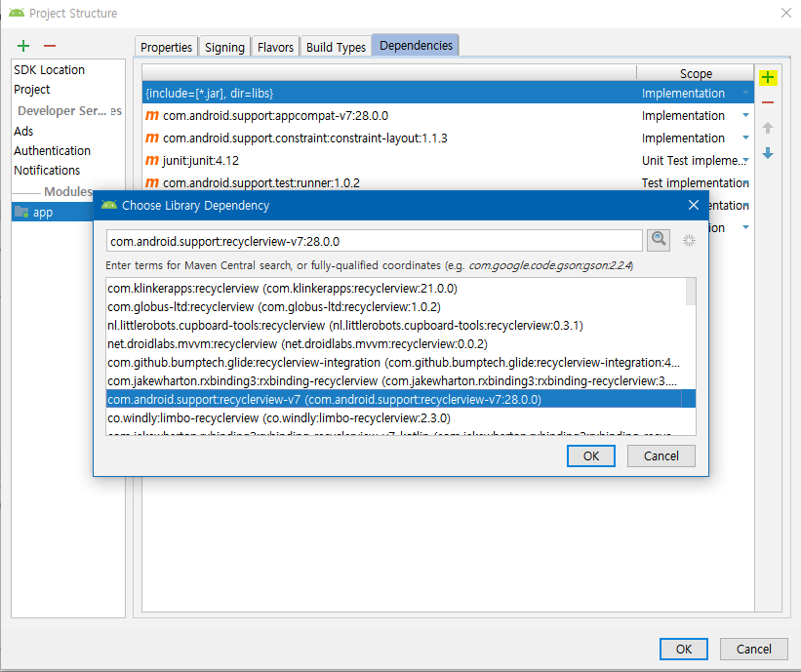Select the glide recyclerview-integration result
801x672 pixels.
click(x=395, y=363)
